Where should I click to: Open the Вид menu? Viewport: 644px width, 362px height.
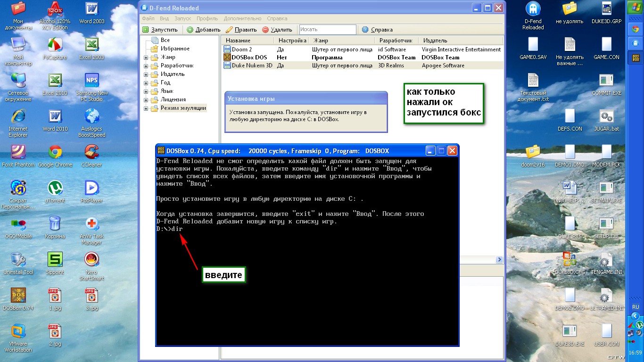[x=164, y=18]
